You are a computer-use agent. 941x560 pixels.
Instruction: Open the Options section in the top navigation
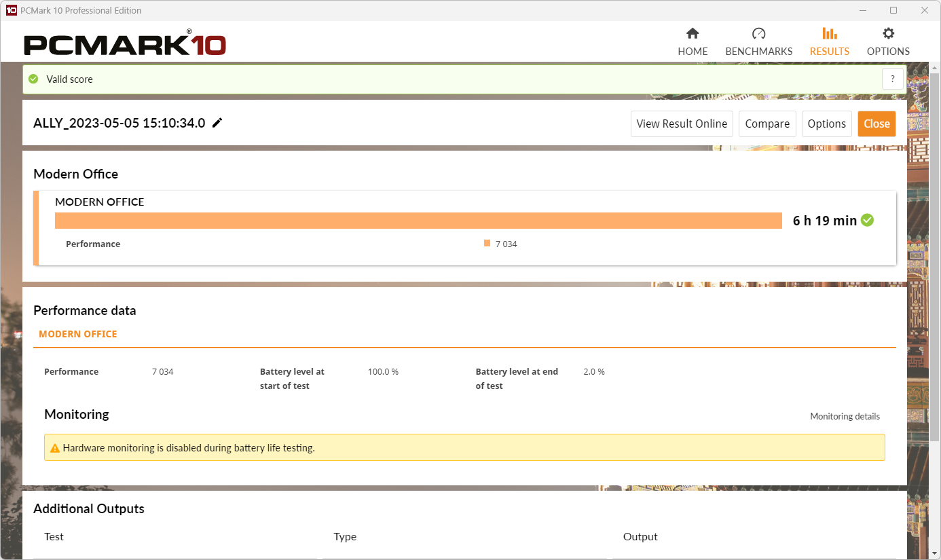tap(888, 42)
